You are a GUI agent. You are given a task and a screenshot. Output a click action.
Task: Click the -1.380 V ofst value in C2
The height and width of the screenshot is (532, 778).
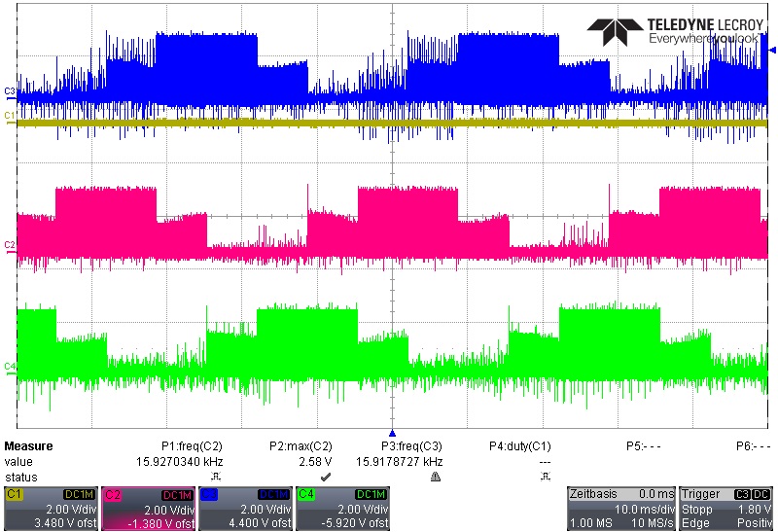161,523
